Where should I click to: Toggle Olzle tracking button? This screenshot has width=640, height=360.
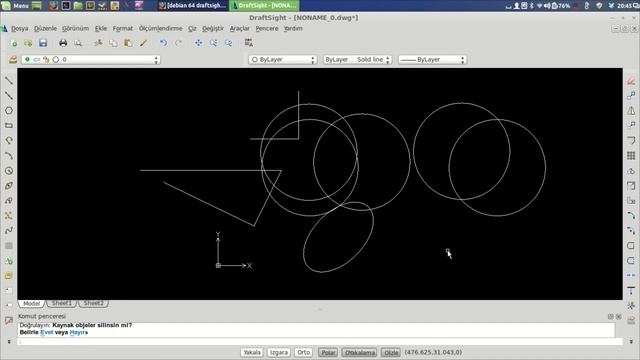point(391,352)
